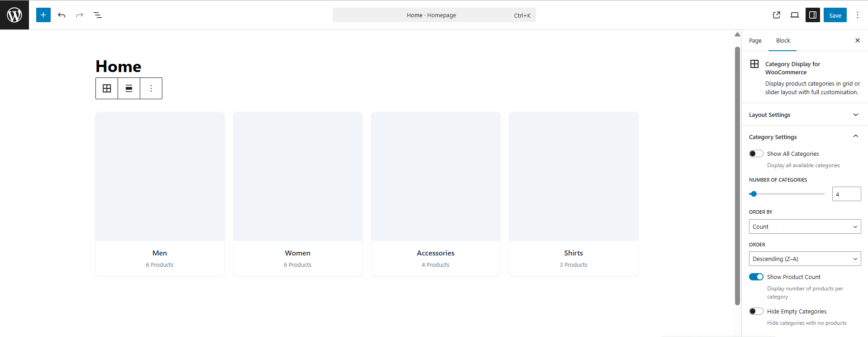Select the Men category card

[160, 194]
